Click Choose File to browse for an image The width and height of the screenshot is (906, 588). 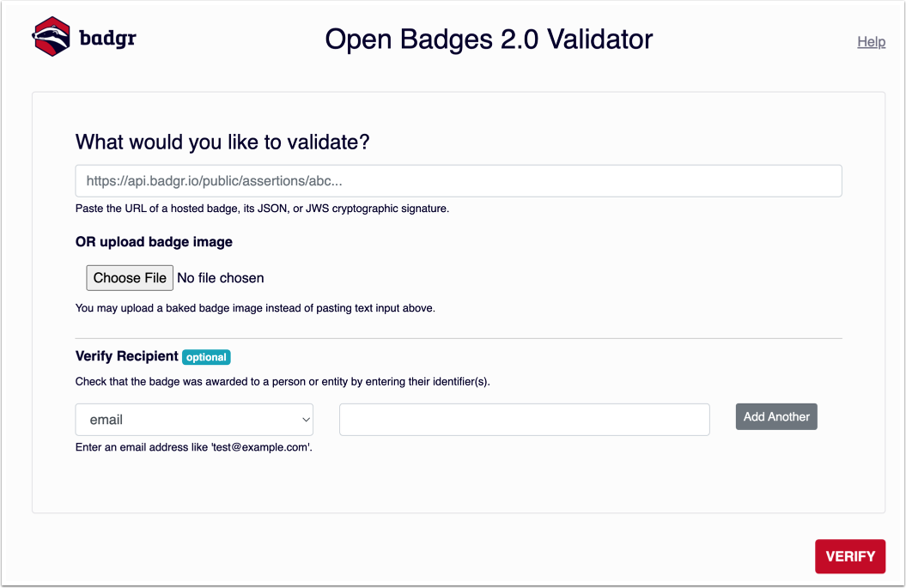tap(129, 277)
